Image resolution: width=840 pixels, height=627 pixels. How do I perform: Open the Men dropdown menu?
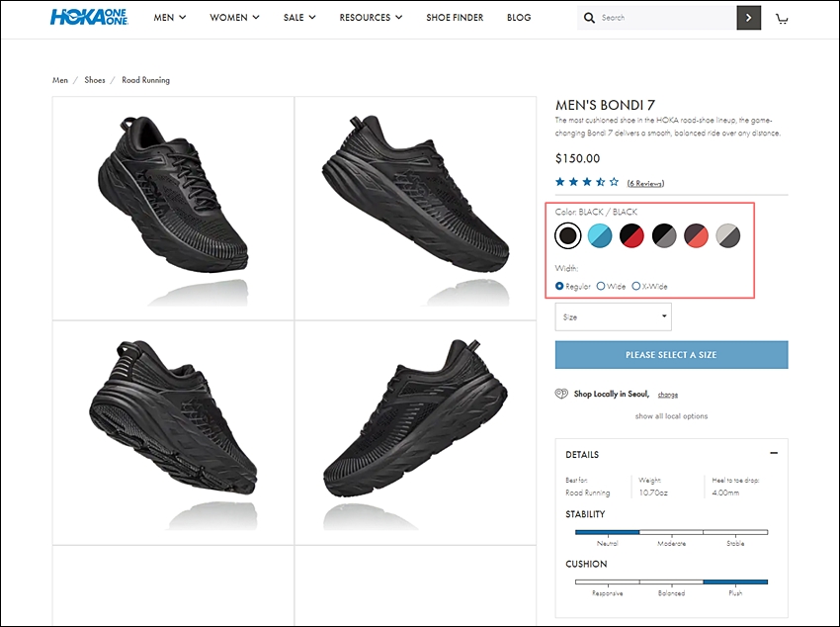169,18
